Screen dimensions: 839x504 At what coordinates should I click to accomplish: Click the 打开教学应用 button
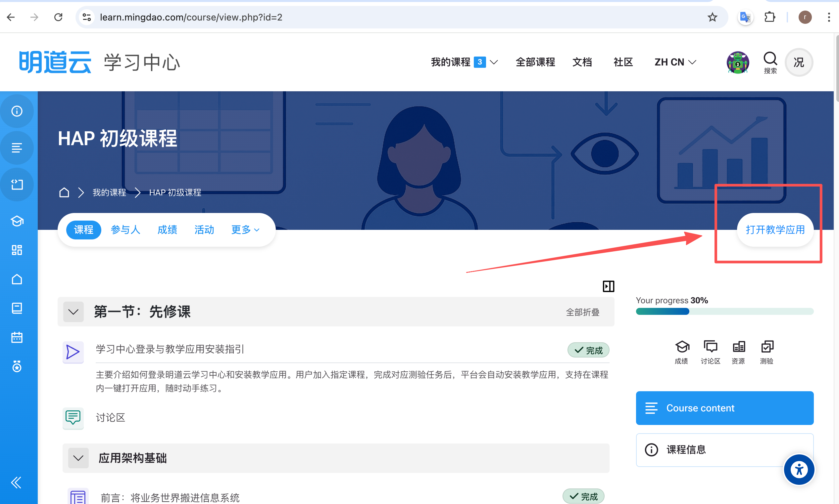[x=775, y=230]
